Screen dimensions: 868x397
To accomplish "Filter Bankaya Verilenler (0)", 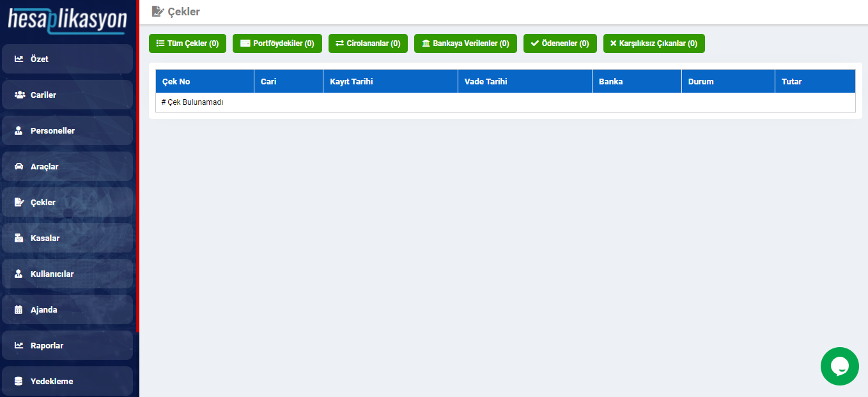I will [465, 43].
